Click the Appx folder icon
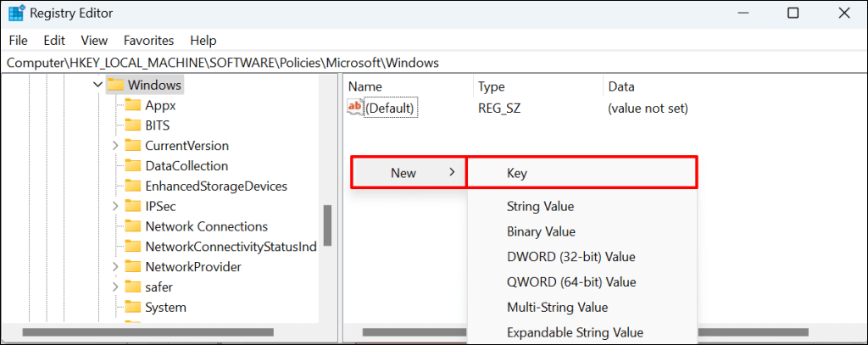The image size is (868, 345). (132, 105)
